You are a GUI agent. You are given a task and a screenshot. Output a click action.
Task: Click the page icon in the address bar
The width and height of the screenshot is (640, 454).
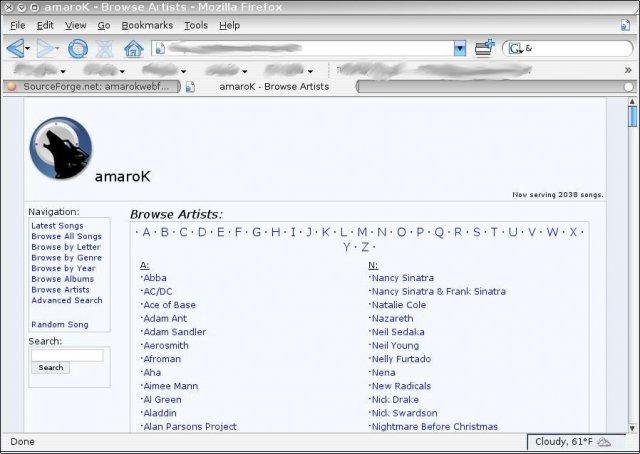(x=160, y=49)
